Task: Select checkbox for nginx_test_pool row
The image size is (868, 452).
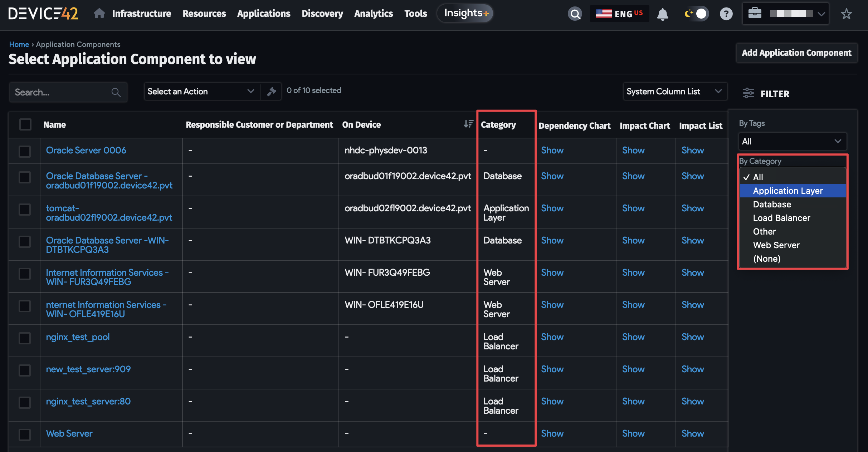Action: tap(25, 338)
